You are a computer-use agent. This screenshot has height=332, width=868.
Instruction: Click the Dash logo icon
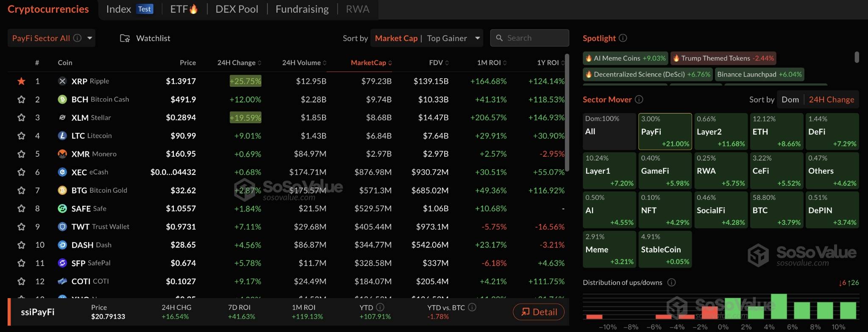[x=62, y=245]
